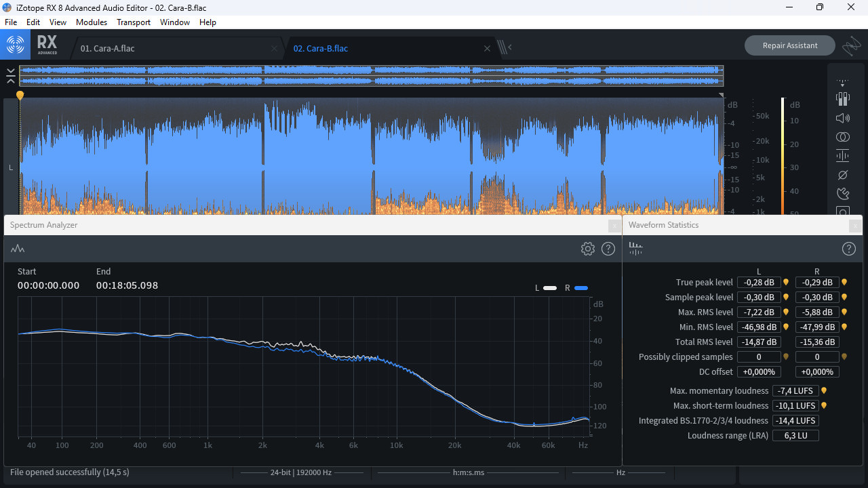Collapse the waveform overview strip
This screenshot has width=868, height=488.
click(x=11, y=75)
